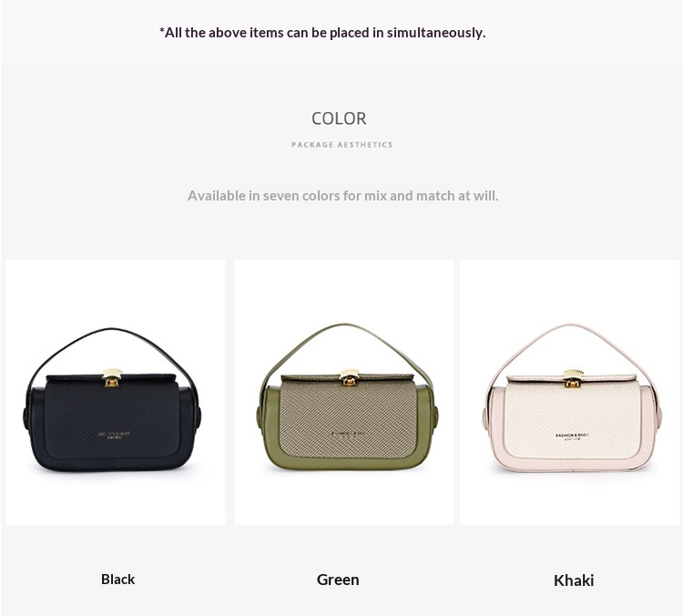Click the gold clasp on the green bag

click(x=349, y=377)
